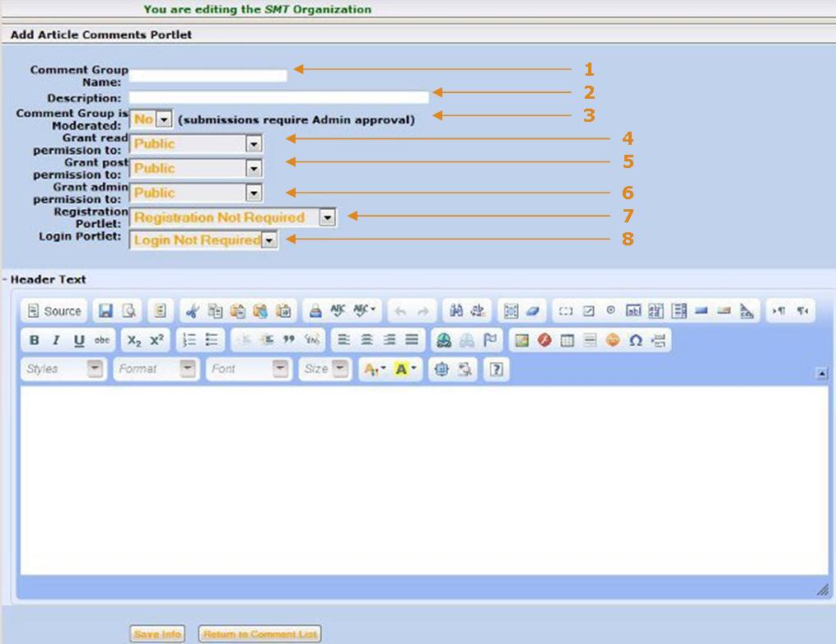Open the Format dropdown
Image resolution: width=836 pixels, height=644 pixels.
click(x=156, y=369)
